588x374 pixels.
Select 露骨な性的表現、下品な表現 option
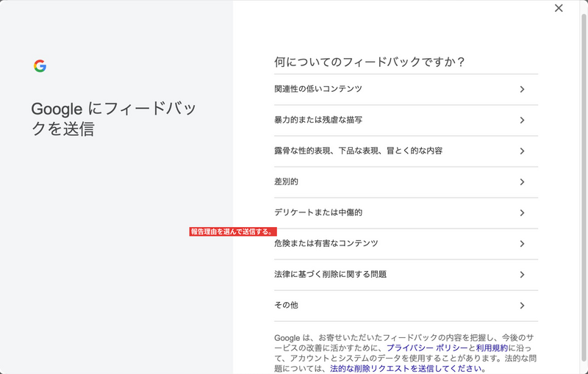[406, 151]
